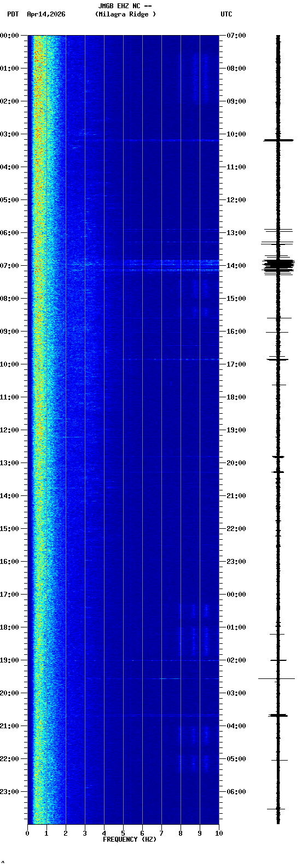Click frequency axis tick label '0'
302x868 pixels.
[27, 833]
